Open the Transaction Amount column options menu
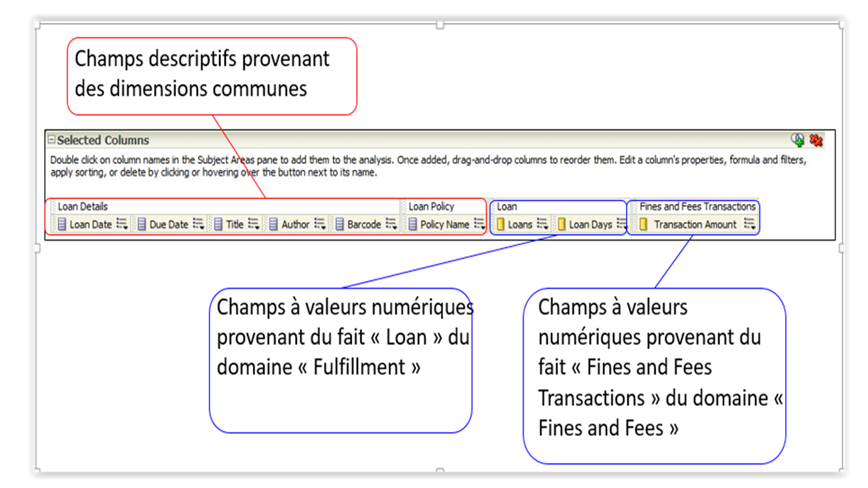 click(749, 224)
